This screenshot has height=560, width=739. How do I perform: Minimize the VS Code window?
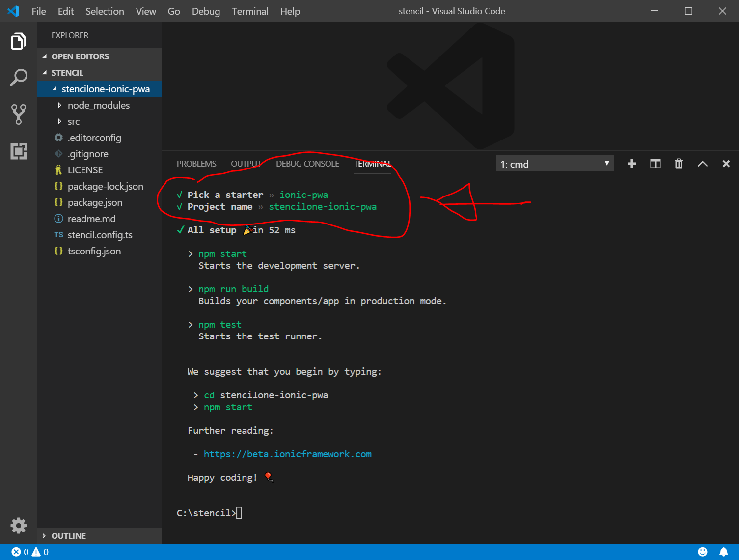pos(655,11)
